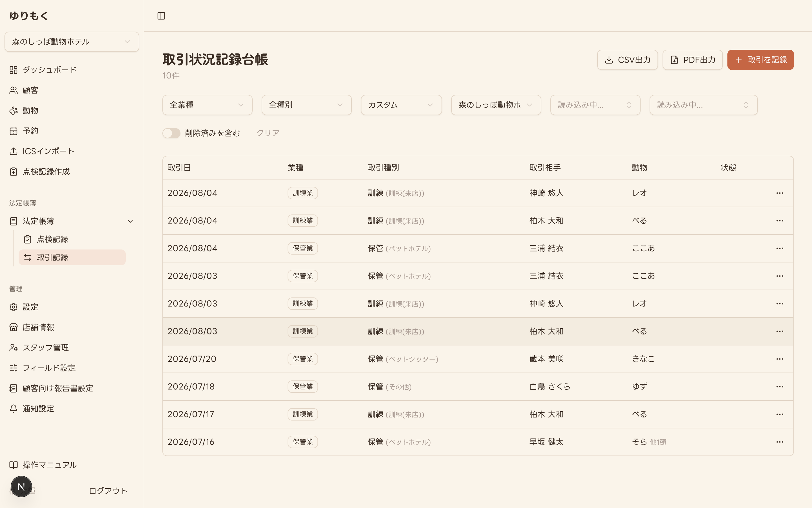
Task: Click the 取引日 column header
Action: point(179,168)
